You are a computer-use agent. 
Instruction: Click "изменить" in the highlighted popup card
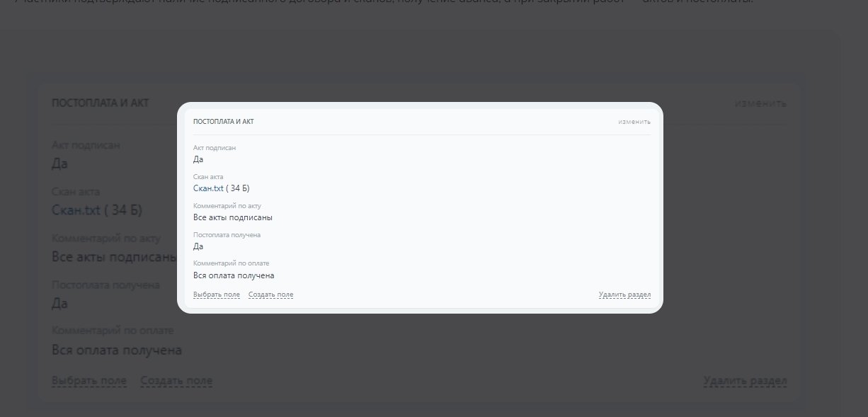[634, 122]
